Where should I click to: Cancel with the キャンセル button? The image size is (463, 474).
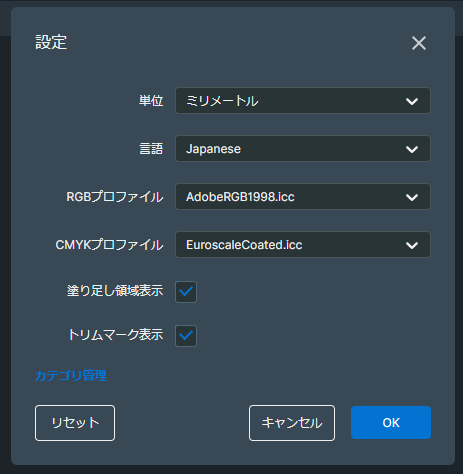click(x=292, y=423)
